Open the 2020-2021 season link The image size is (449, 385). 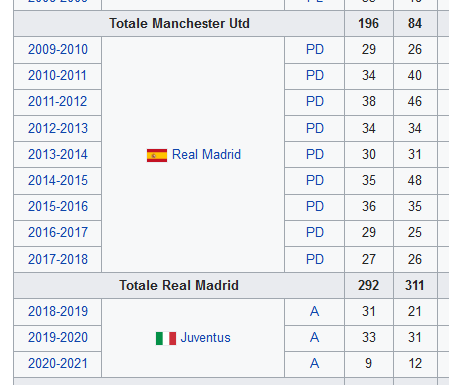58,363
